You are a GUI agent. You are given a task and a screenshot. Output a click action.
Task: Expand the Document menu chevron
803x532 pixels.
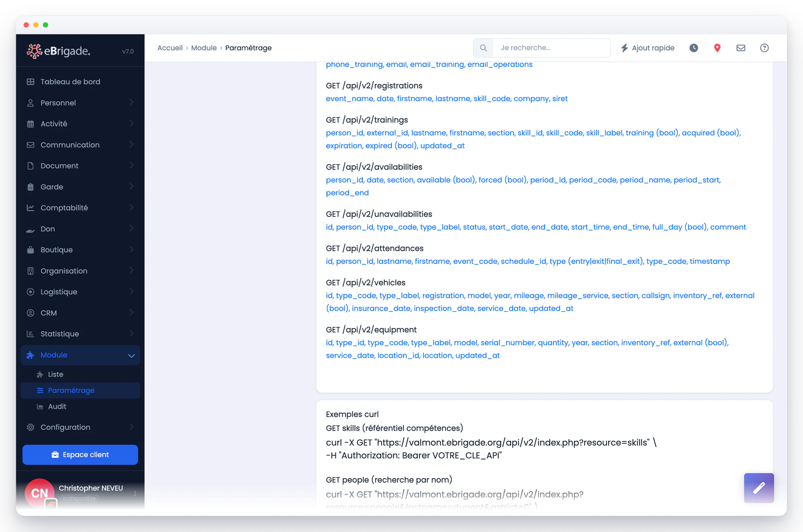(132, 165)
